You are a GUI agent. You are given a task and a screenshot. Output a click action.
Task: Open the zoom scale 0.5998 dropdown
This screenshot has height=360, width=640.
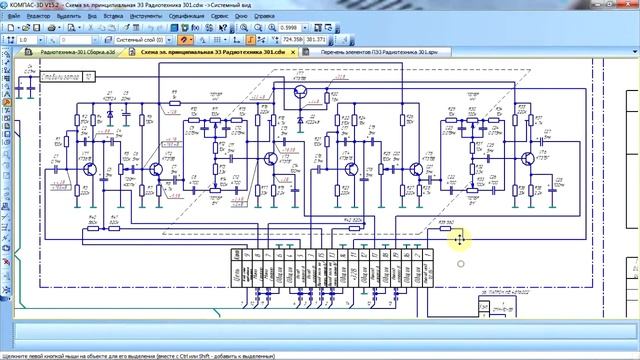coord(305,28)
